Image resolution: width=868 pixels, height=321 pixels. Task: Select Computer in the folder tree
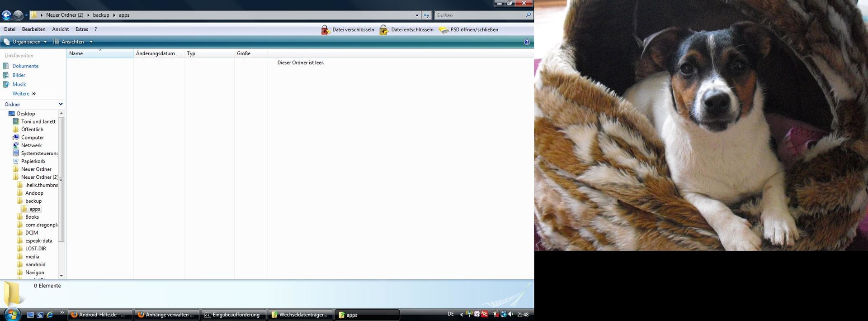click(33, 138)
